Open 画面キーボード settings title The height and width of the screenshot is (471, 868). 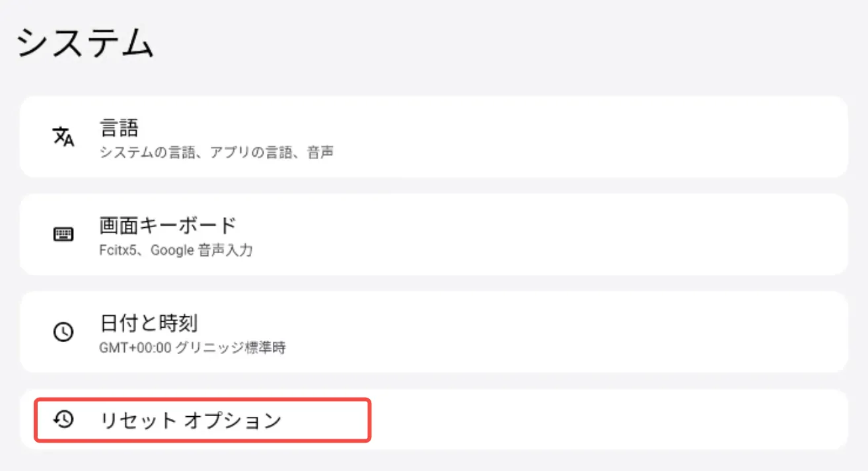pyautogui.click(x=168, y=225)
